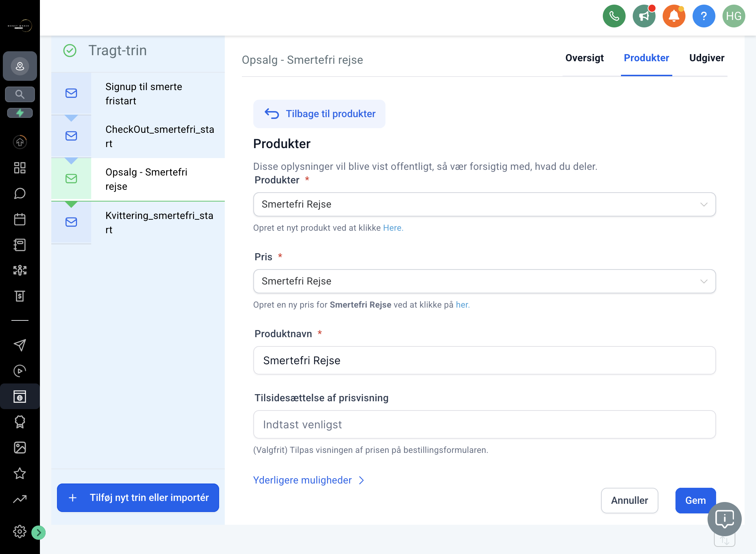Click the sidebar search icon
The image size is (756, 554).
tap(20, 94)
